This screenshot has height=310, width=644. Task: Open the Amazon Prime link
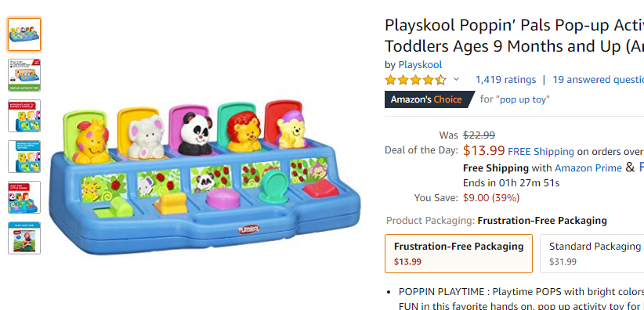(x=588, y=168)
